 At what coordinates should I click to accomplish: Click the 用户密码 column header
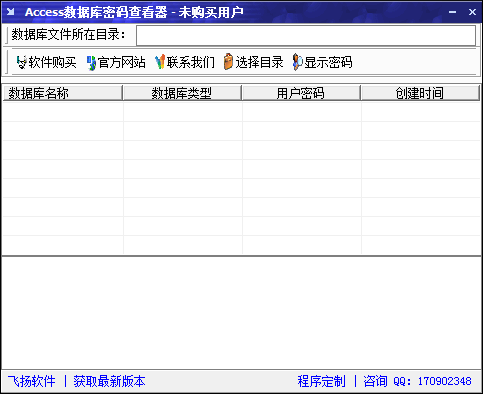point(301,93)
